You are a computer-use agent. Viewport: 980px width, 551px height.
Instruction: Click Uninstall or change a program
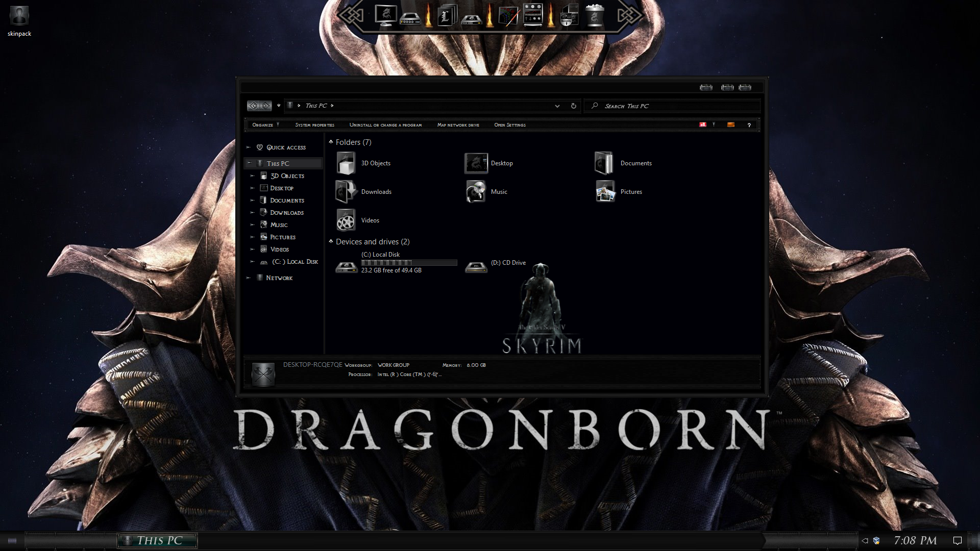click(385, 125)
